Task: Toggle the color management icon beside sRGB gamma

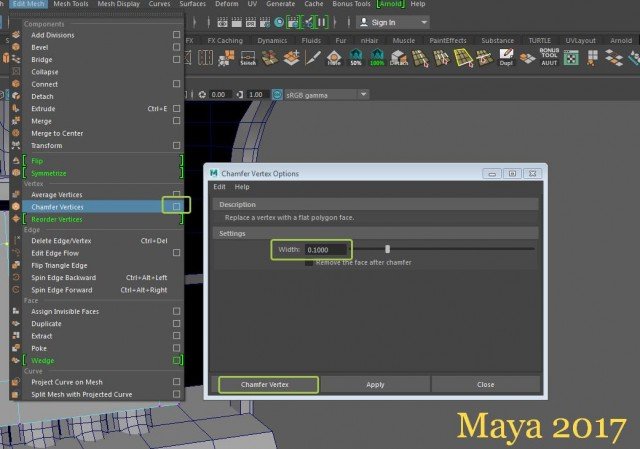Action: tap(277, 95)
